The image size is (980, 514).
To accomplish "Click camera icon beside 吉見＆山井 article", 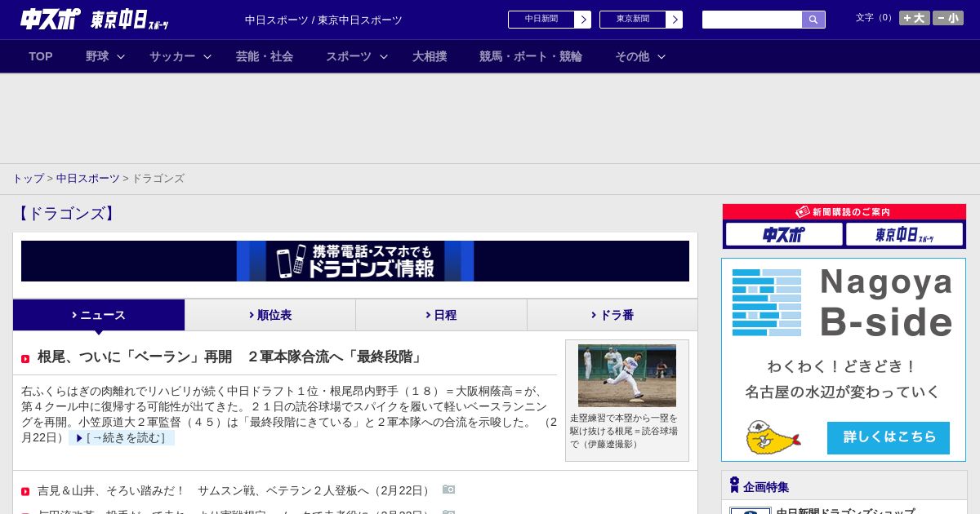I will click(449, 490).
